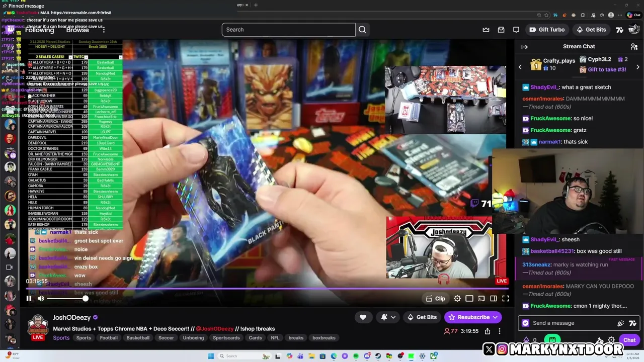Open the player settings gear
644x362 pixels.
tap(457, 299)
